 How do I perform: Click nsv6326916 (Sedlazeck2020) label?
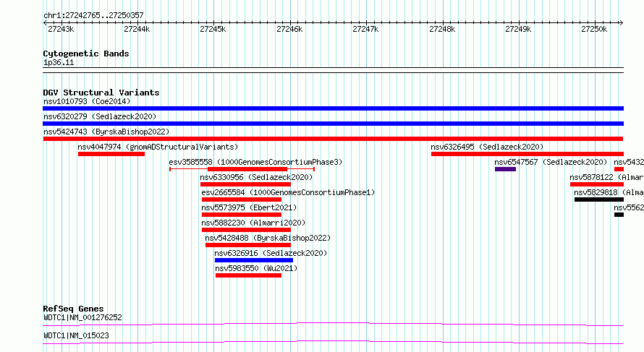pyautogui.click(x=271, y=253)
